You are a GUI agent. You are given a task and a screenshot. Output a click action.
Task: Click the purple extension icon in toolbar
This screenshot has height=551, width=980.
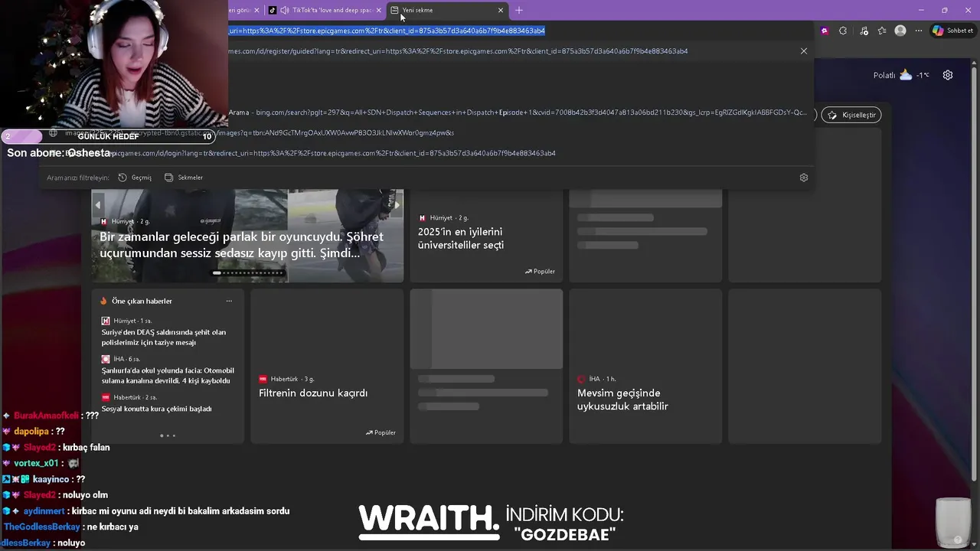(825, 31)
